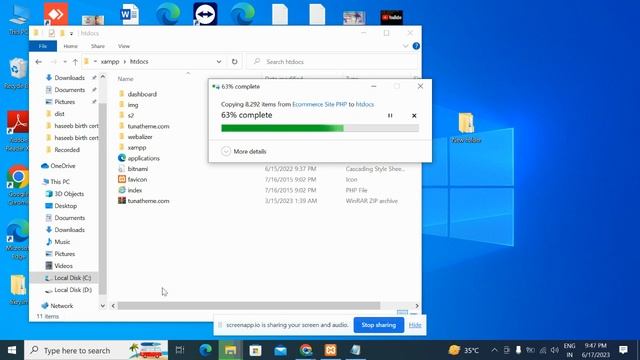
Task: Open recent locations dropdown arrow
Action: [65, 62]
